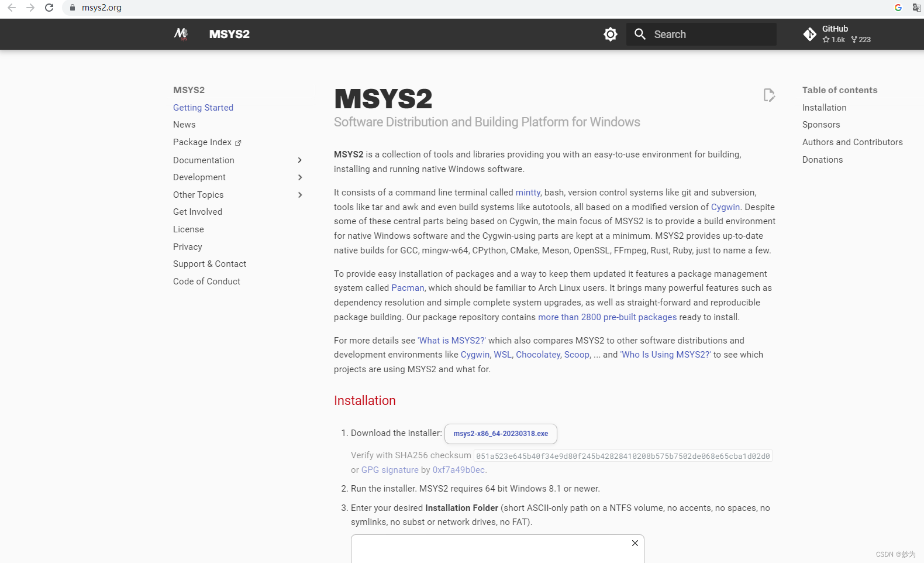Expand the Documentation section chevron
Viewport: 924px width, 563px height.
[300, 160]
